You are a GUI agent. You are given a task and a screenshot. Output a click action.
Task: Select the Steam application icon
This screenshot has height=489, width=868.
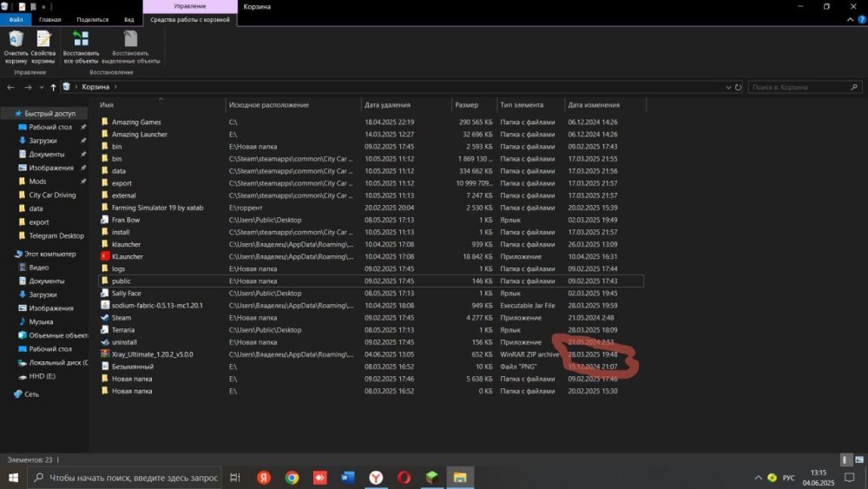coord(105,318)
